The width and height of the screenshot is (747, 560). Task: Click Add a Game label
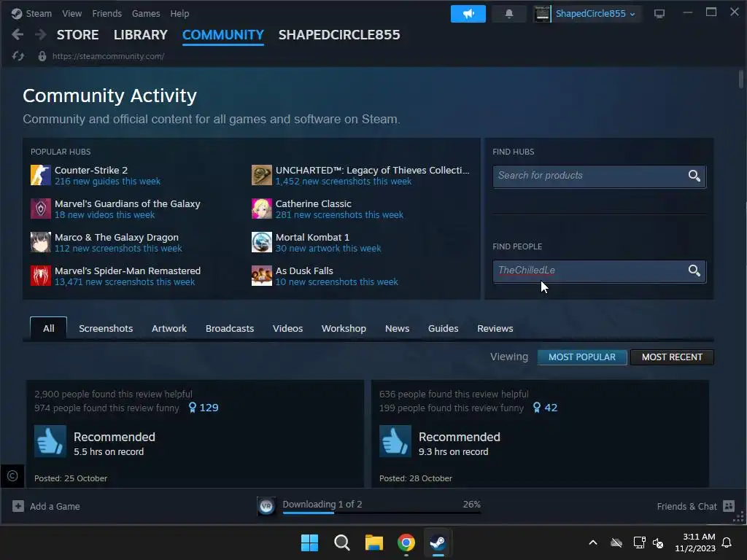pos(55,506)
